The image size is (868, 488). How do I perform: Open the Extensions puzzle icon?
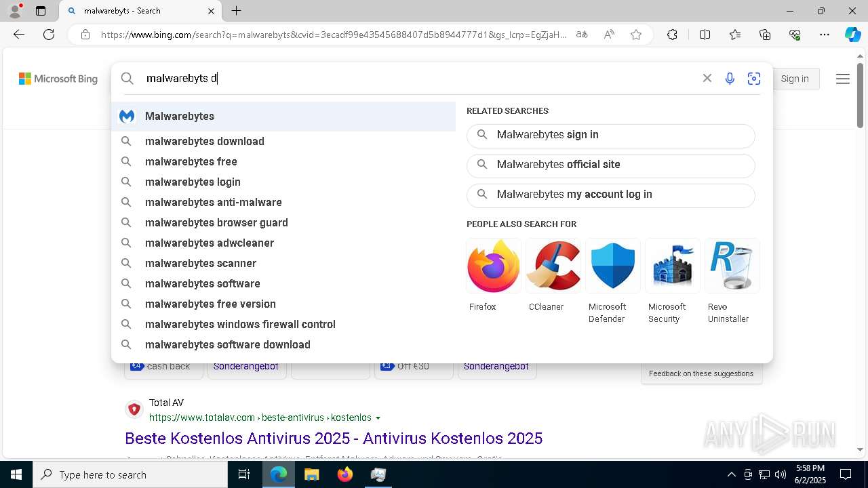(672, 35)
